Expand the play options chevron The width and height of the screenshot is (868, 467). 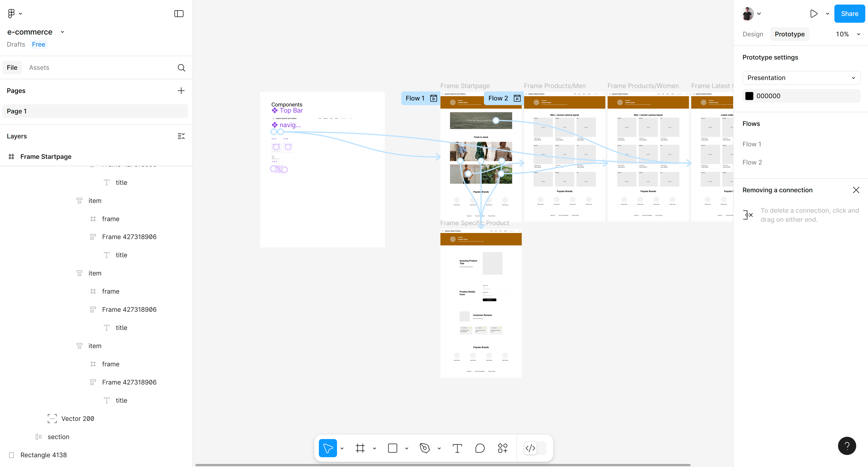point(828,14)
